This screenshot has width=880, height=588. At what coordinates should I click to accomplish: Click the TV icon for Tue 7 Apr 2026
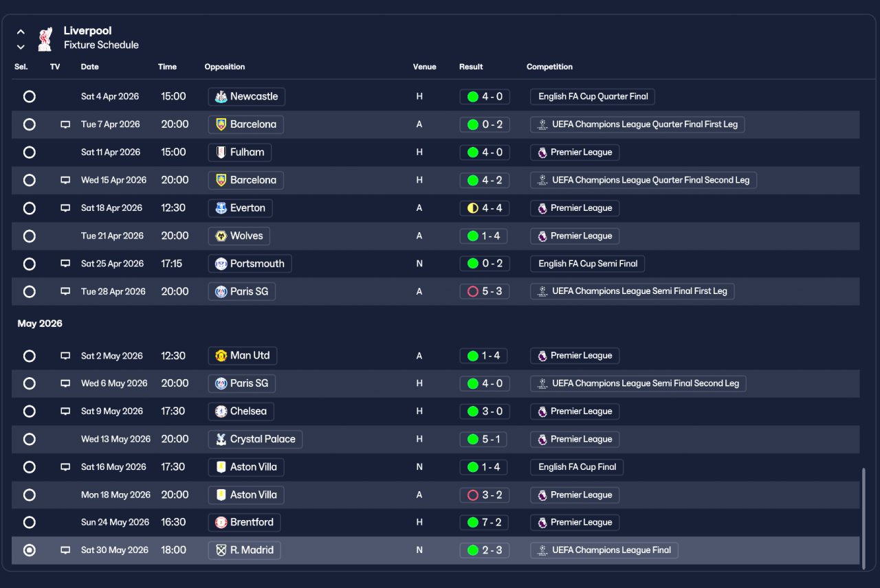[x=65, y=124]
